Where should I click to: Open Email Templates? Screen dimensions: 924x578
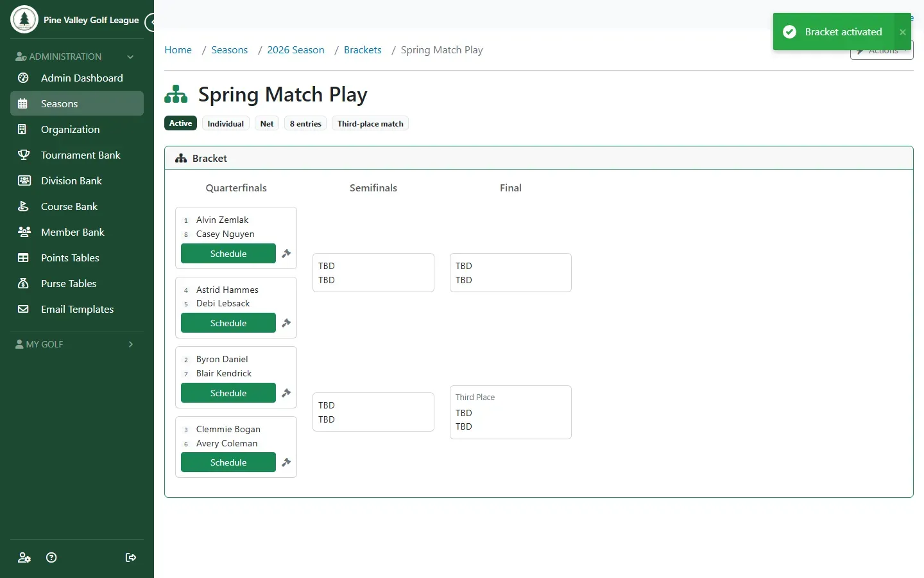(x=77, y=309)
